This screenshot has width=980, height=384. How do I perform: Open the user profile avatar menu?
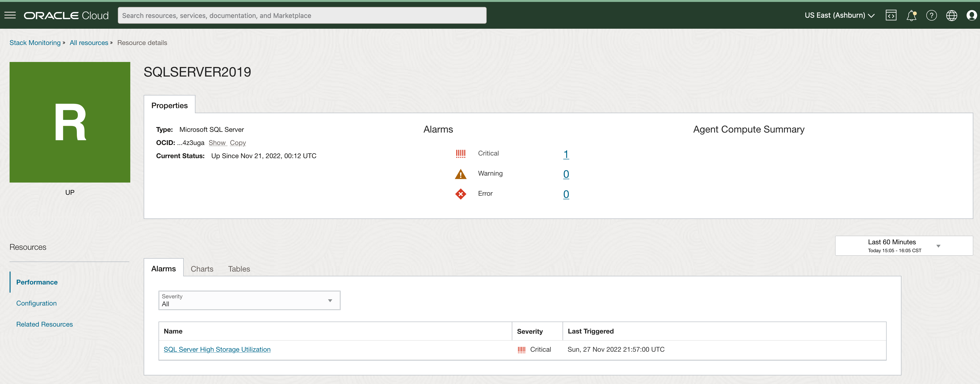tap(971, 15)
